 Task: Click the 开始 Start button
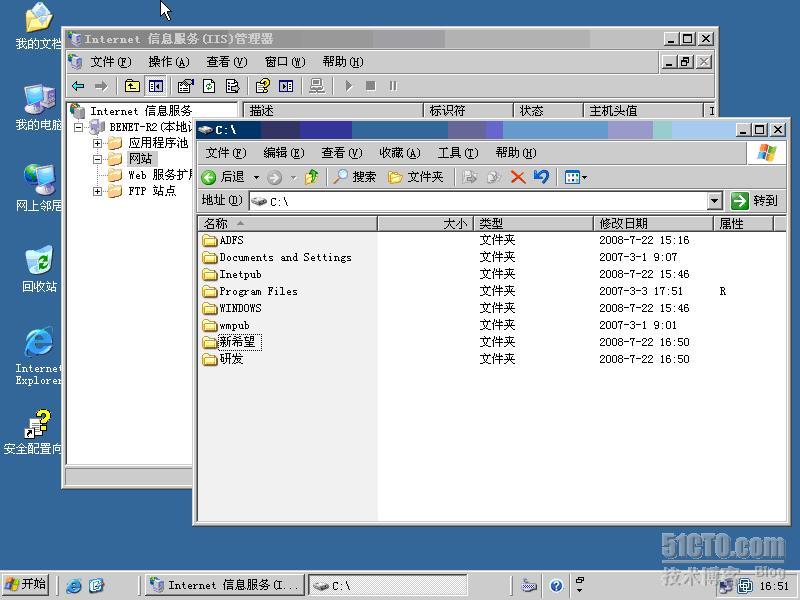point(26,585)
